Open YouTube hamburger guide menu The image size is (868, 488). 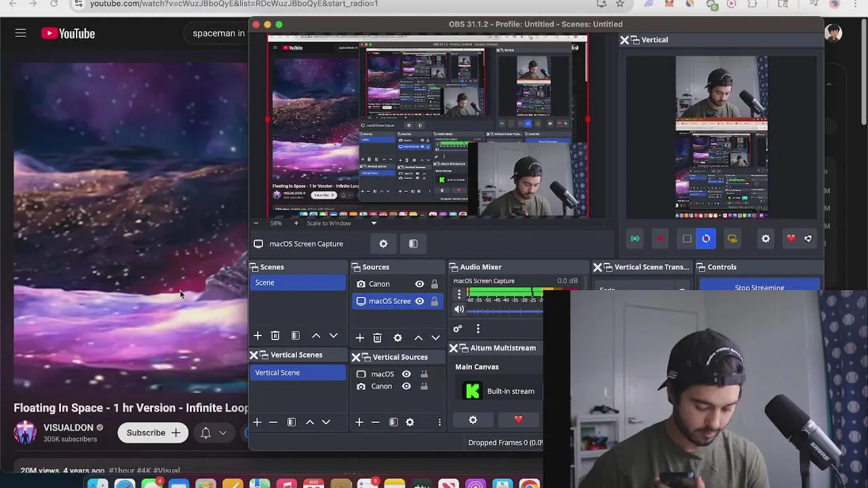[x=20, y=33]
